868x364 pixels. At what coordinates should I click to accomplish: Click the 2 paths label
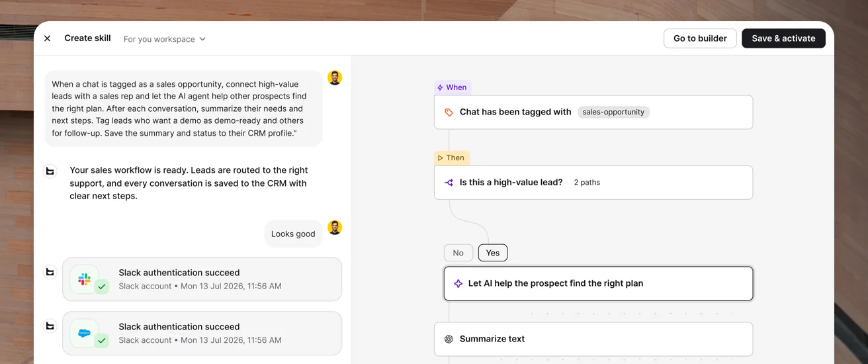click(x=587, y=182)
